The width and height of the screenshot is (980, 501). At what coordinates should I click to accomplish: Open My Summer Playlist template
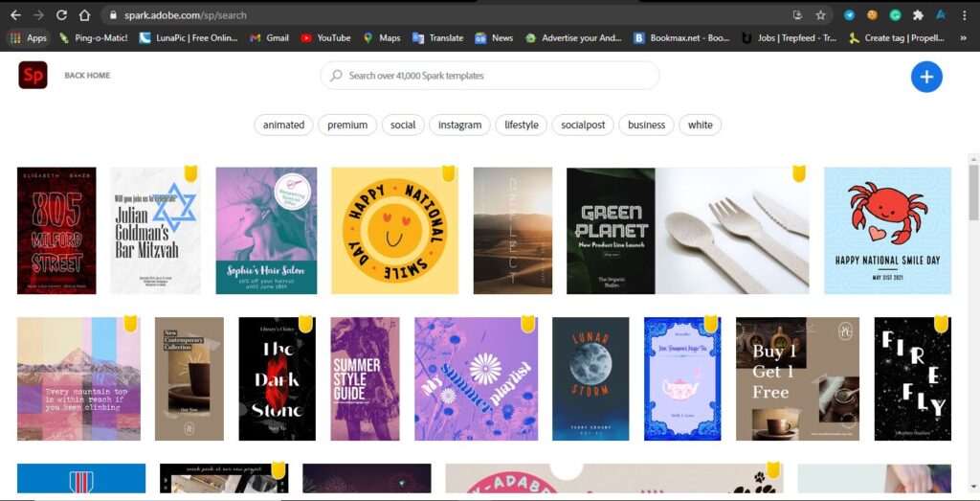tap(477, 379)
